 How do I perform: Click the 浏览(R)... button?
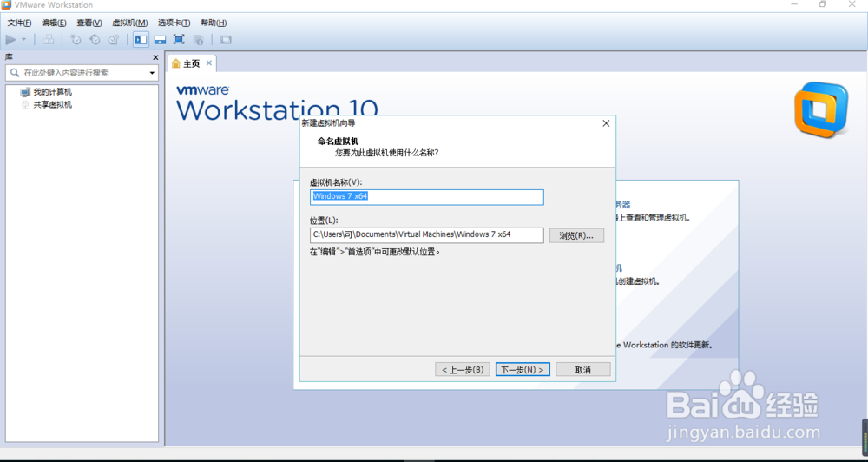coord(576,235)
